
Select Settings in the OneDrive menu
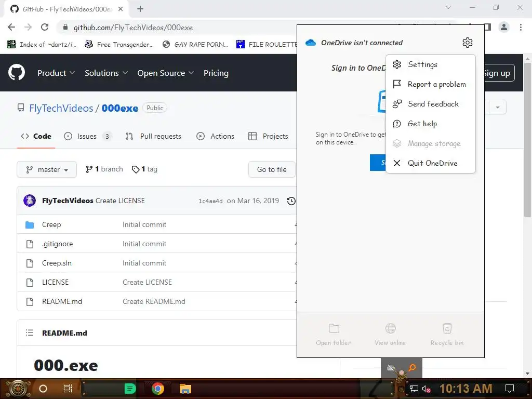(x=431, y=64)
